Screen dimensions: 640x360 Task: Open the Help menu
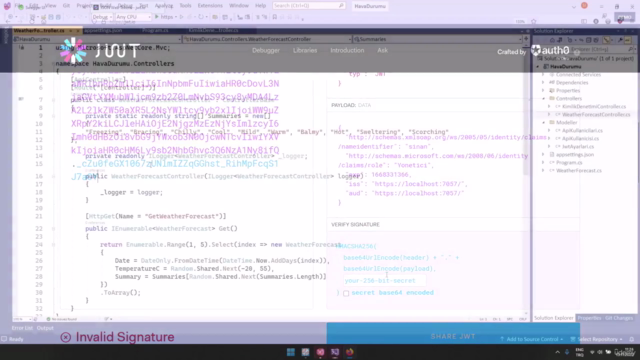point(260,6)
